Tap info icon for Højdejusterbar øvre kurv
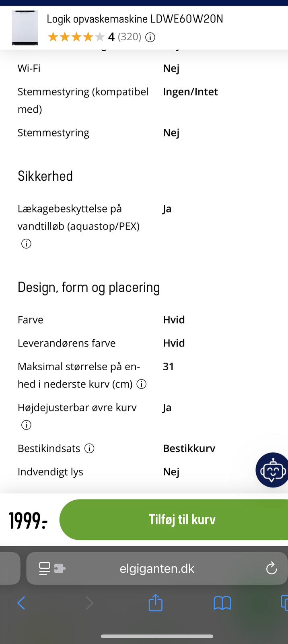 [26, 425]
